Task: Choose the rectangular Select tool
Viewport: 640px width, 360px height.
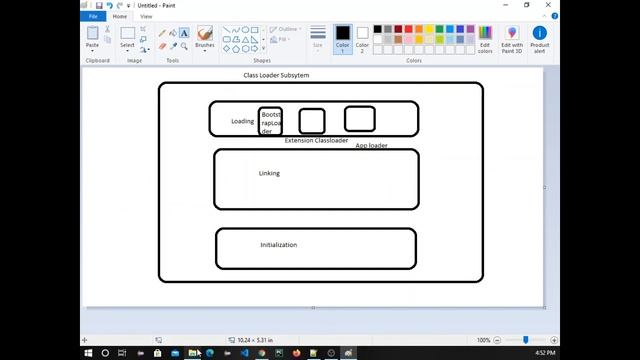Action: (x=127, y=33)
